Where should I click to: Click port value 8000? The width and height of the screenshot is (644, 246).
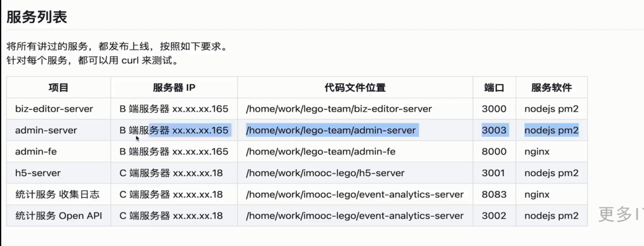(x=494, y=152)
